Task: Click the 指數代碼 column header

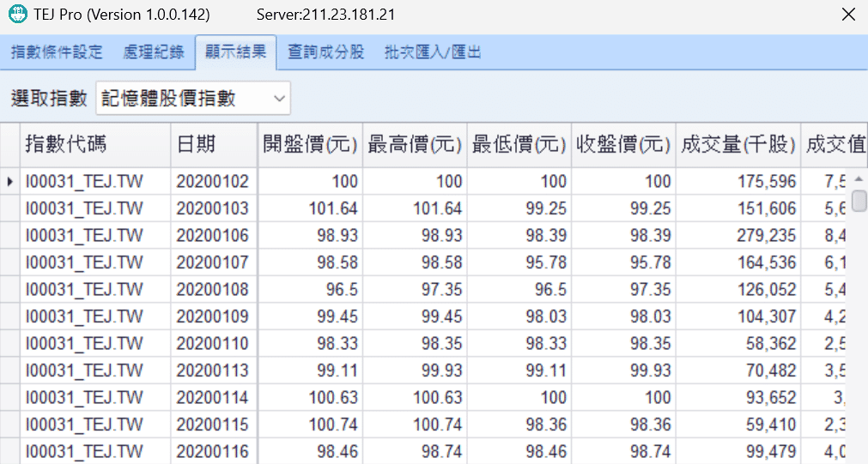Action: click(x=94, y=144)
